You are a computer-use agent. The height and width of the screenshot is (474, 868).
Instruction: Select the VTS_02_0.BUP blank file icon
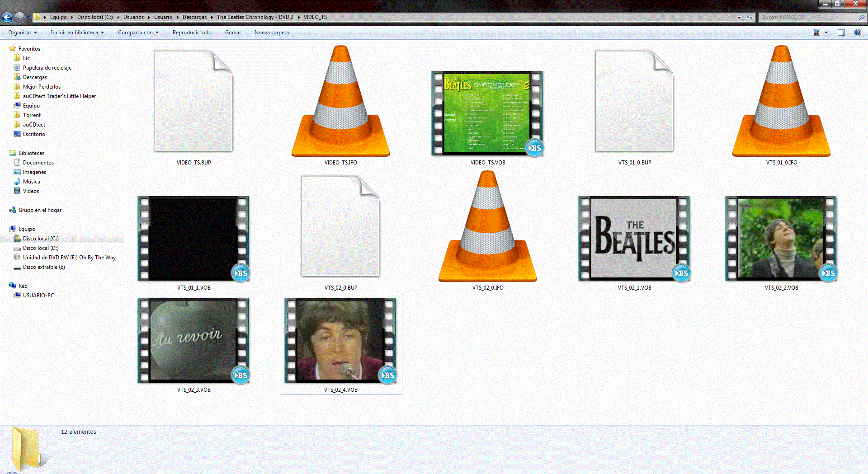(340, 226)
